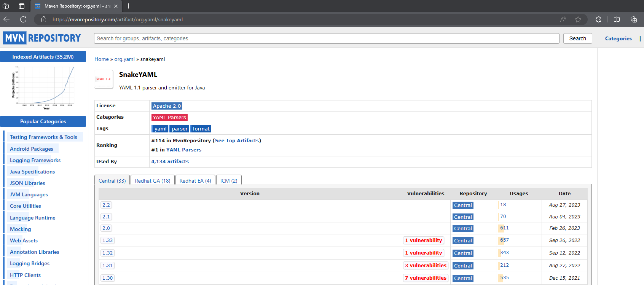Open the 4,134 artifacts link
Image resolution: width=644 pixels, height=285 pixels.
pyautogui.click(x=170, y=161)
